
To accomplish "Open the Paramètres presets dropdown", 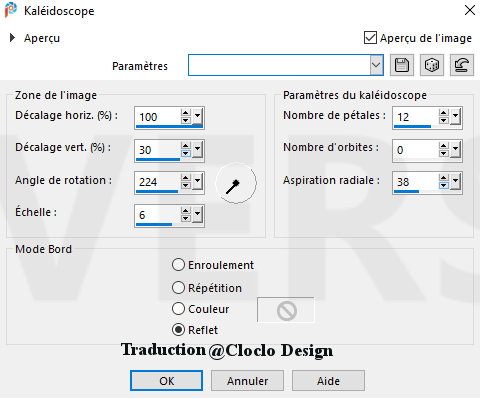I will pos(376,65).
